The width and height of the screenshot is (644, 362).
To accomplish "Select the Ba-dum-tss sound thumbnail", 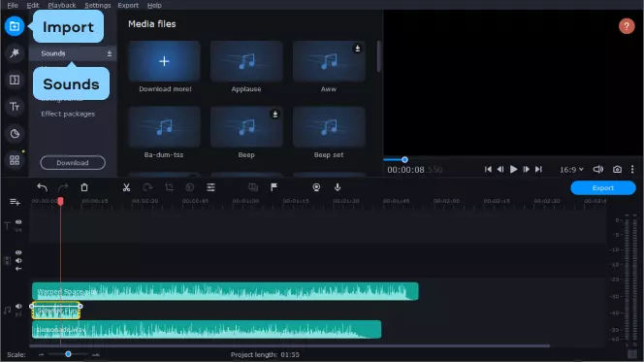I will click(164, 126).
